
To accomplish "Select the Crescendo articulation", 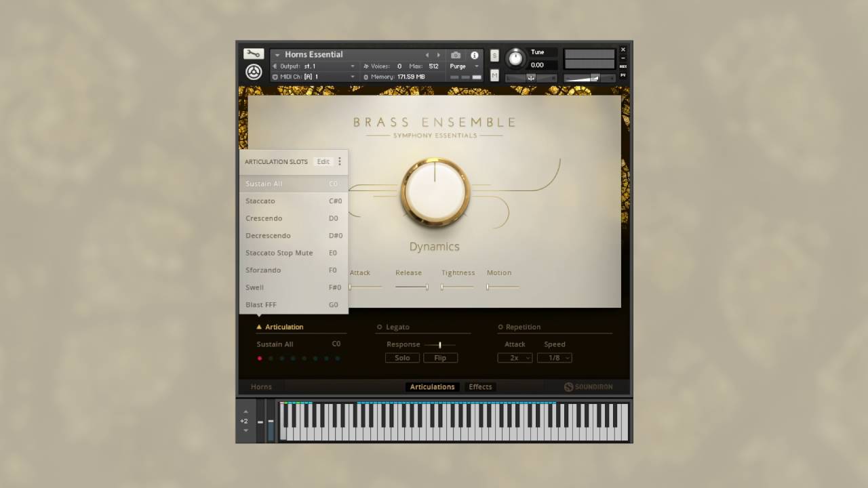I will pos(294,218).
